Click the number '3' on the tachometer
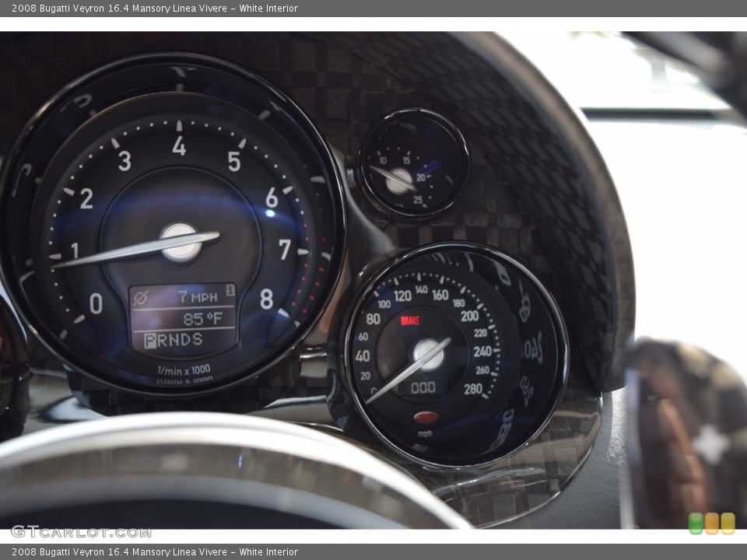 pyautogui.click(x=124, y=161)
